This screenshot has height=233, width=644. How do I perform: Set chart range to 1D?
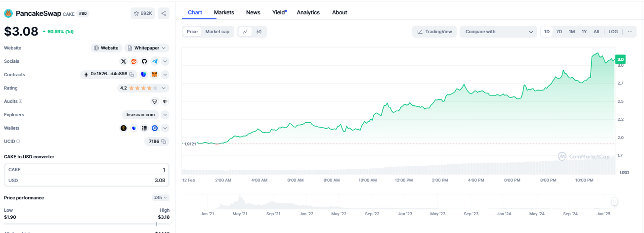point(547,32)
